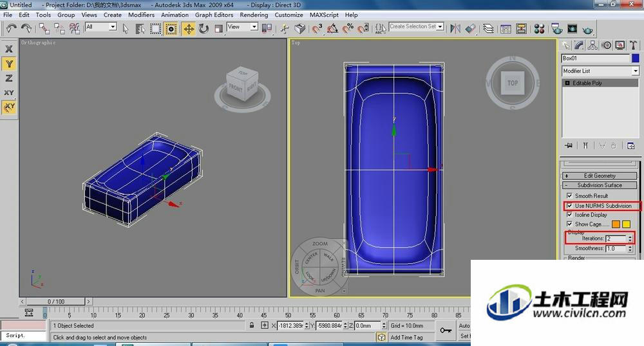This screenshot has height=346, width=644.
Task: Switch to the Hierarchy command panel tab
Action: (x=592, y=45)
